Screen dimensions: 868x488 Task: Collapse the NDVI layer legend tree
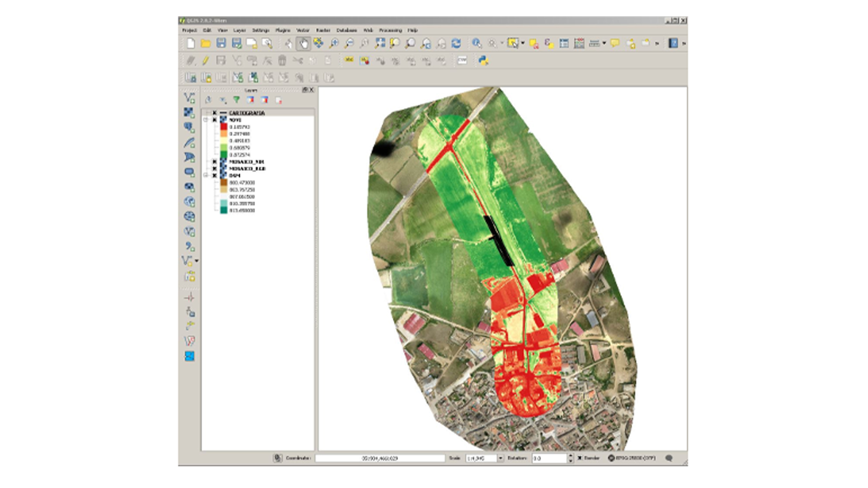206,120
